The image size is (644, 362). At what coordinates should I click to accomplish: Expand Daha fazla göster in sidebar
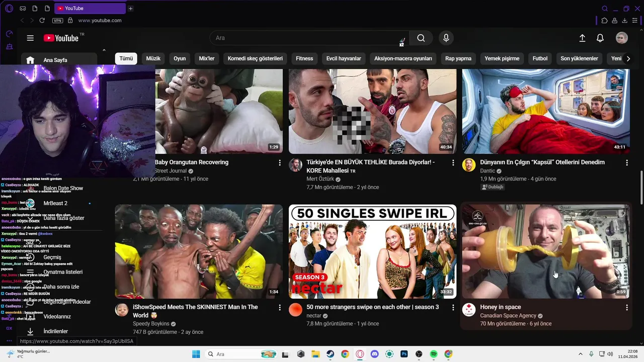click(64, 218)
